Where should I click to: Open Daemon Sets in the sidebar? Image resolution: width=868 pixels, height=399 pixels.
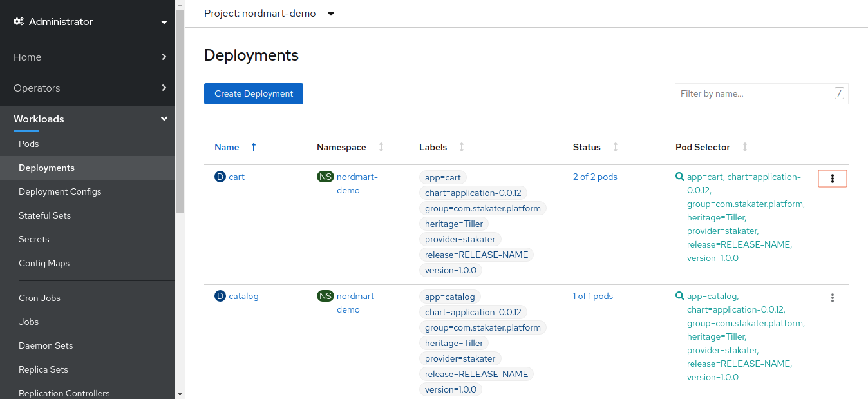(x=88, y=345)
